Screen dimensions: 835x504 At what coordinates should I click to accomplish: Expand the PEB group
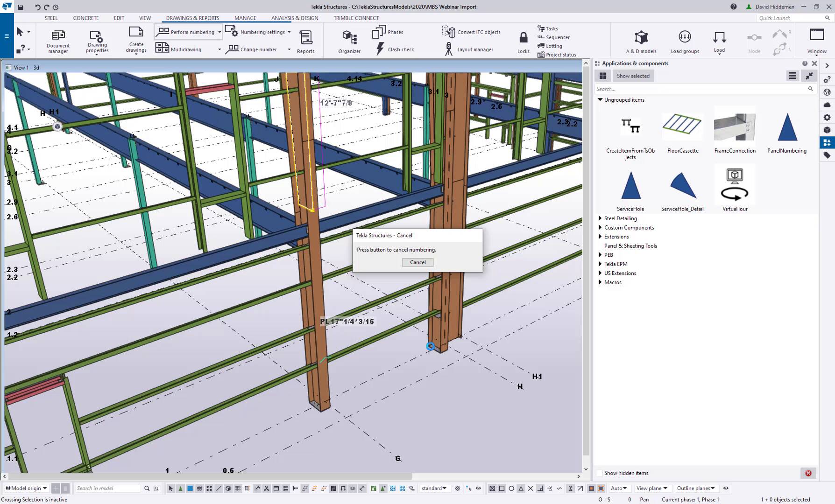(x=600, y=255)
